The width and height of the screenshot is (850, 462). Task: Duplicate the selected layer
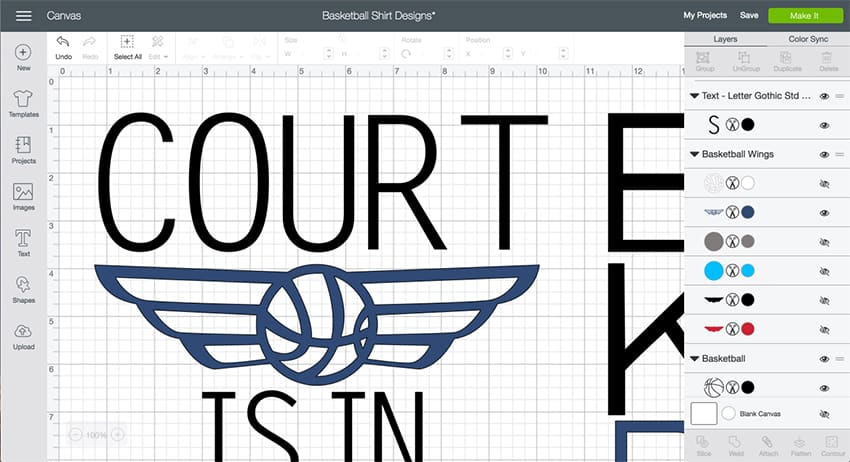pyautogui.click(x=787, y=62)
